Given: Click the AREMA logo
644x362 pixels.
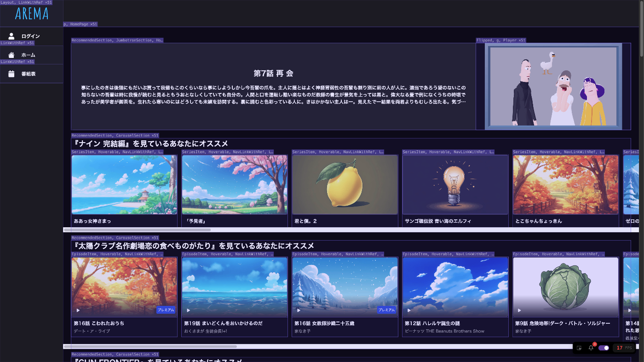Looking at the screenshot, I should pyautogui.click(x=31, y=13).
